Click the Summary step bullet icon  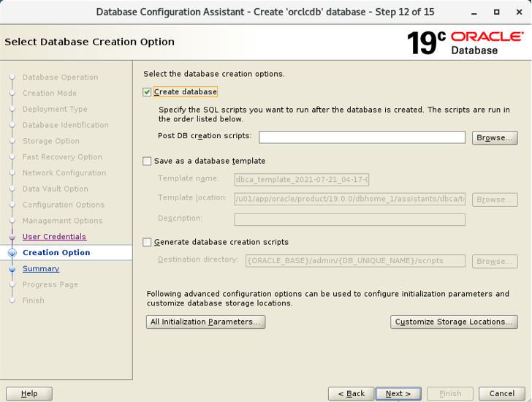pos(12,269)
